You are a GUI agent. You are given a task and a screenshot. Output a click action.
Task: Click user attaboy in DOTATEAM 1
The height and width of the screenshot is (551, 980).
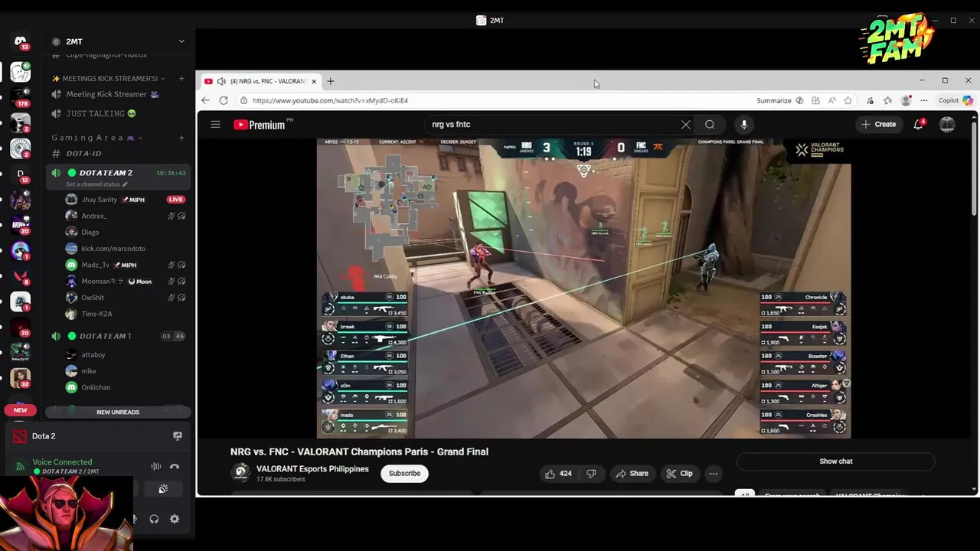pyautogui.click(x=93, y=355)
